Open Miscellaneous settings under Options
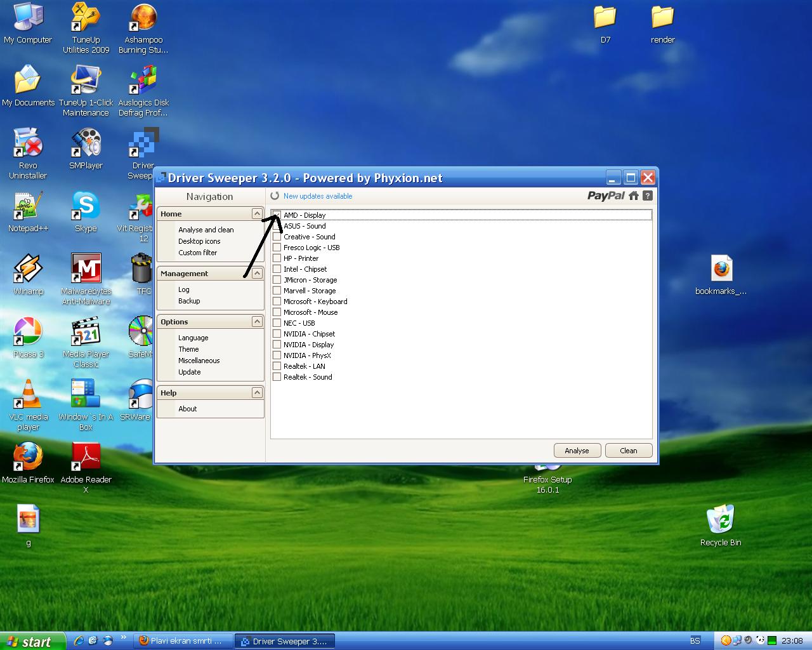The height and width of the screenshot is (650, 812). [199, 361]
